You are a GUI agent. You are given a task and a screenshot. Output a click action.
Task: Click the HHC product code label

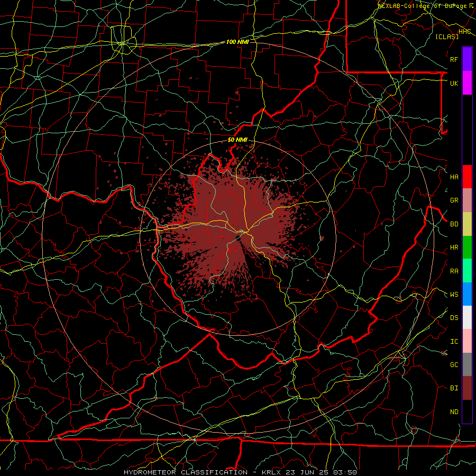point(465,32)
